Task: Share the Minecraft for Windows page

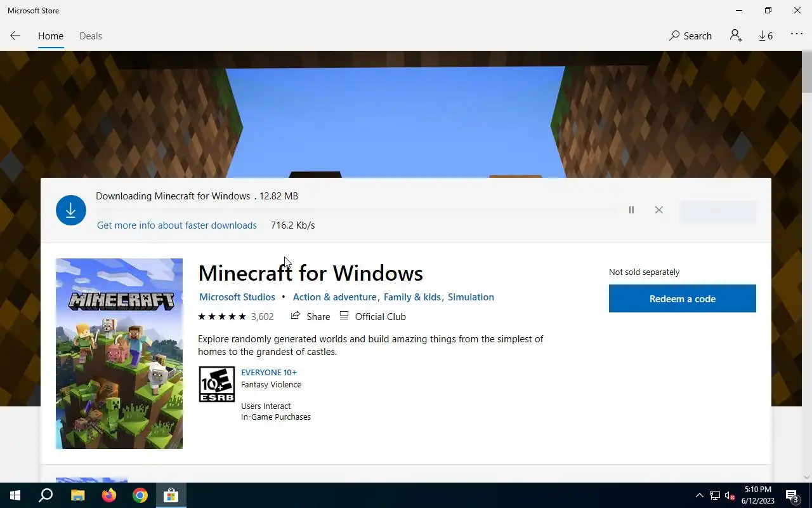Action: (x=310, y=316)
